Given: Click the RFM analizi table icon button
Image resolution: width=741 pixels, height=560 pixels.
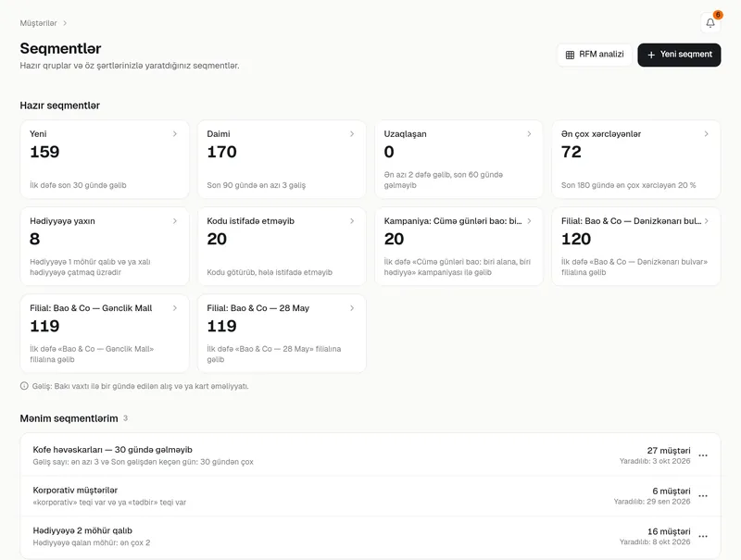Looking at the screenshot, I should point(570,55).
